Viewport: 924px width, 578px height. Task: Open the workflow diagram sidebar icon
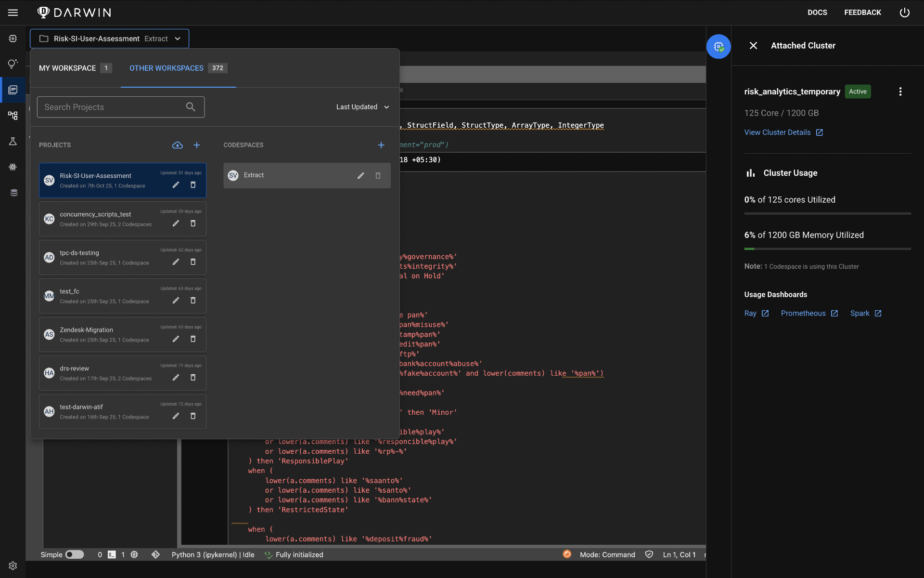click(13, 116)
